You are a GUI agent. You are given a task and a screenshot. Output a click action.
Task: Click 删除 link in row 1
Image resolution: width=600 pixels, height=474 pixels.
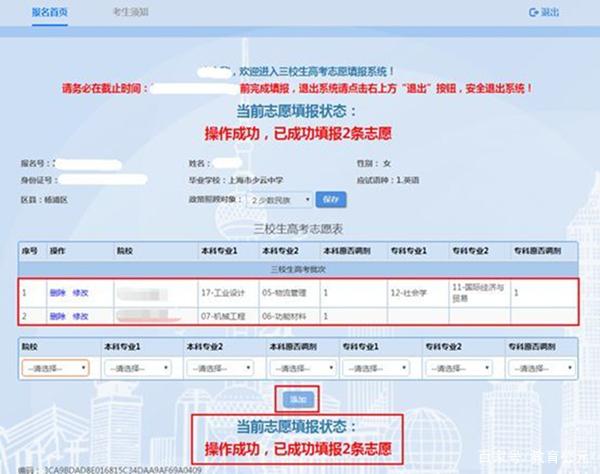[x=56, y=292]
